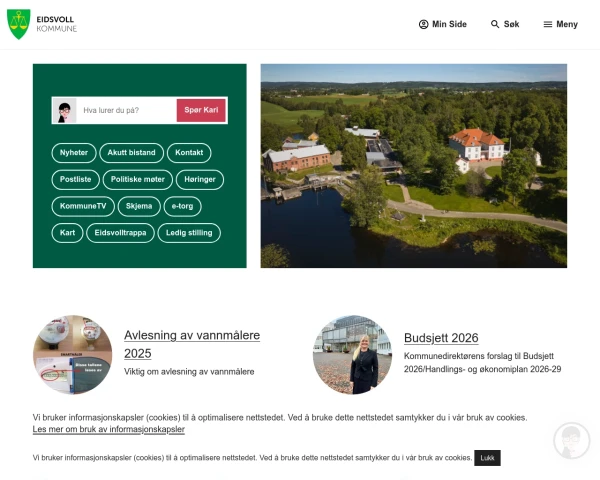
Task: Expand the Meny hamburger menu
Action: 560,24
